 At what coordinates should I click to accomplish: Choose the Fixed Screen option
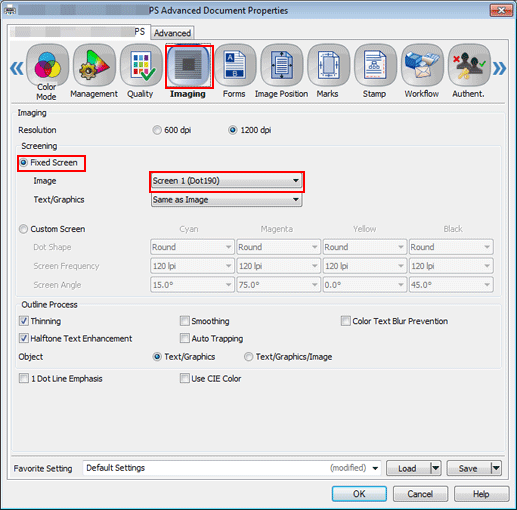(24, 163)
